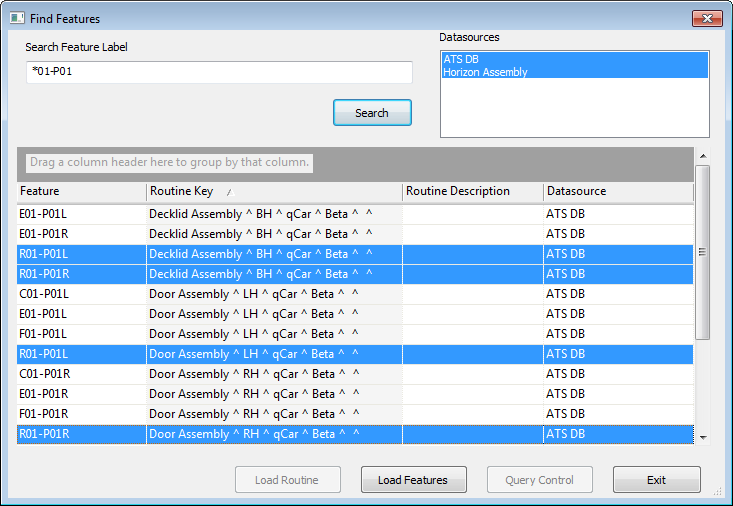
Task: Click inside the Search Feature Label field
Action: 219,73
